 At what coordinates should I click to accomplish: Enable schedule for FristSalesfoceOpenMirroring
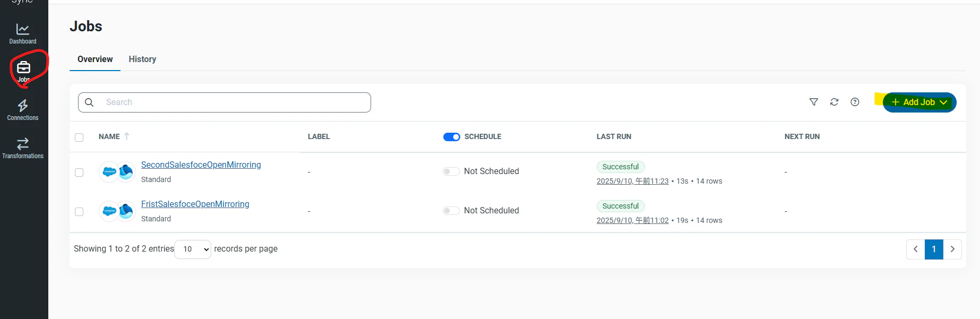[x=451, y=211]
